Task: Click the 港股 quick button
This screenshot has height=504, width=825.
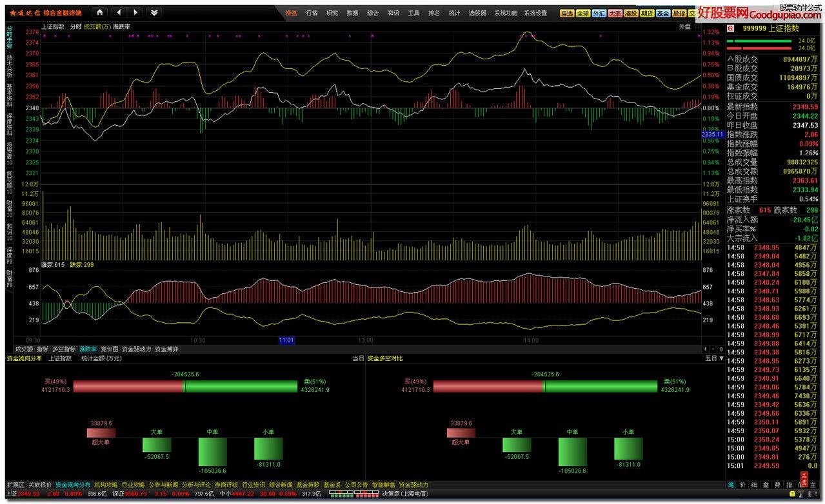Action: point(631,13)
